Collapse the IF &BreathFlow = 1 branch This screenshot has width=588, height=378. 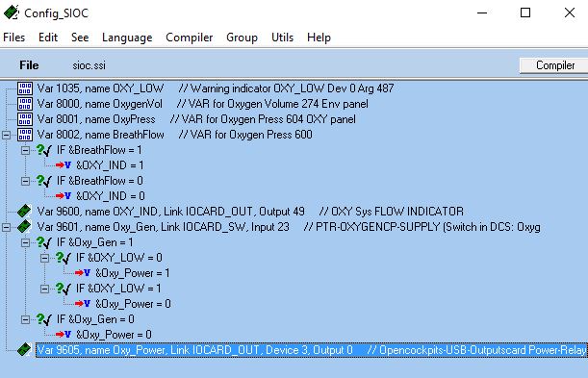25,150
